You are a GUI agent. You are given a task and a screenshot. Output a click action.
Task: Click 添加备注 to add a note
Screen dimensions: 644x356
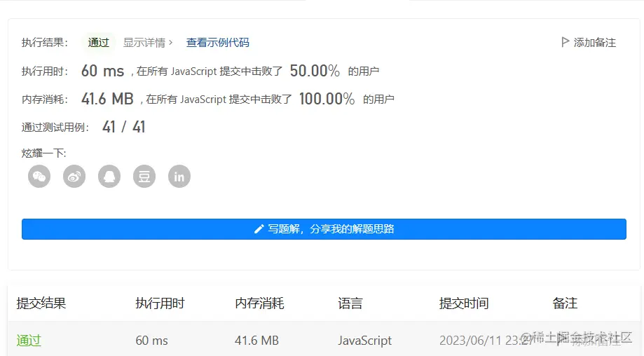tap(595, 43)
